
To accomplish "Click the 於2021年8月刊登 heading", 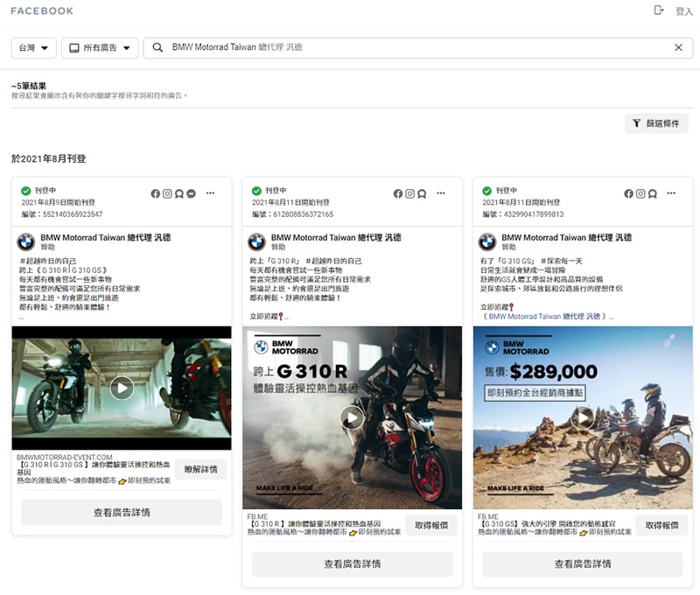I will coord(49,158).
